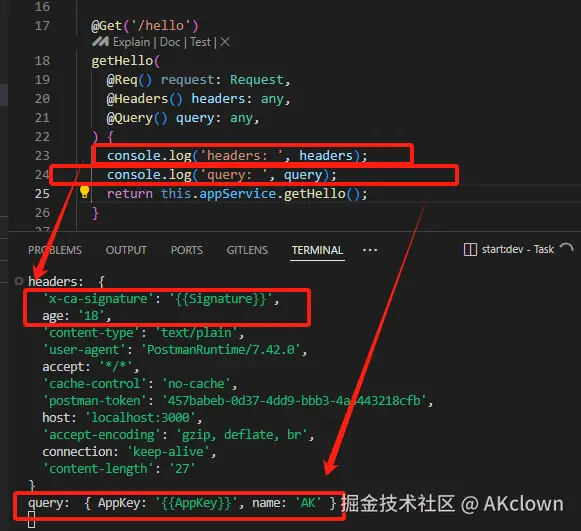The width and height of the screenshot is (581, 531).
Task: Click line number 25 in the gutter
Action: click(42, 193)
